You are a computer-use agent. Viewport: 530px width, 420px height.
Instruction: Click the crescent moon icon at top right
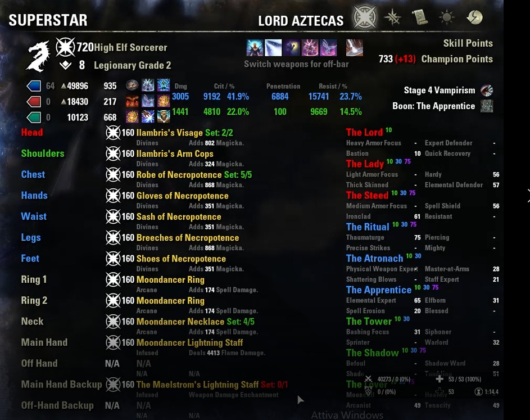click(x=474, y=17)
